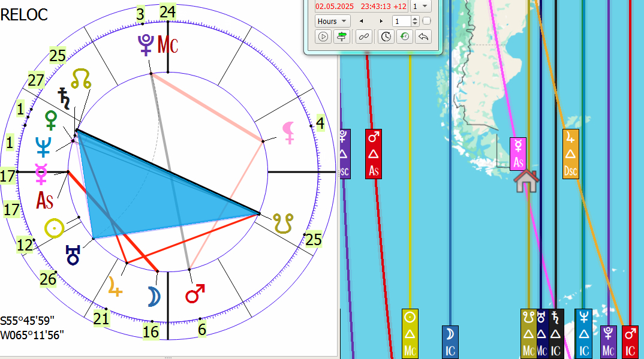
Task: Click the green signpost icon
Action: tap(342, 37)
